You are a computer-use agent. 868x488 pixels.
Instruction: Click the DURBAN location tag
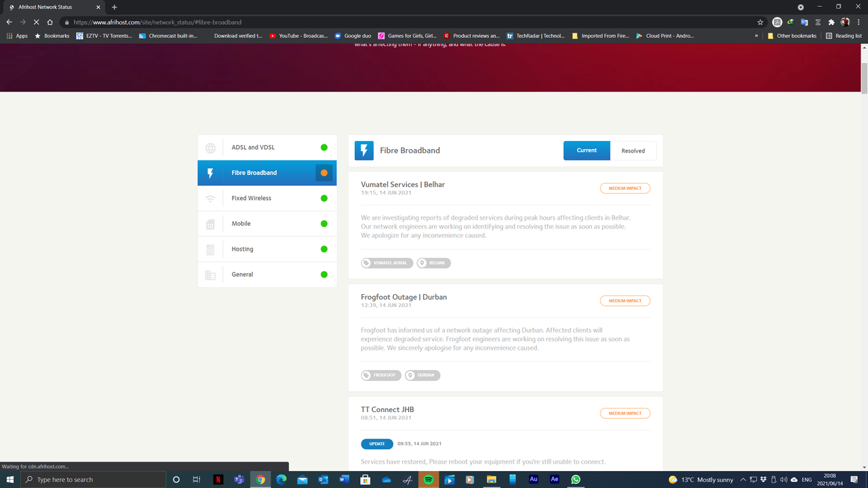tap(422, 375)
